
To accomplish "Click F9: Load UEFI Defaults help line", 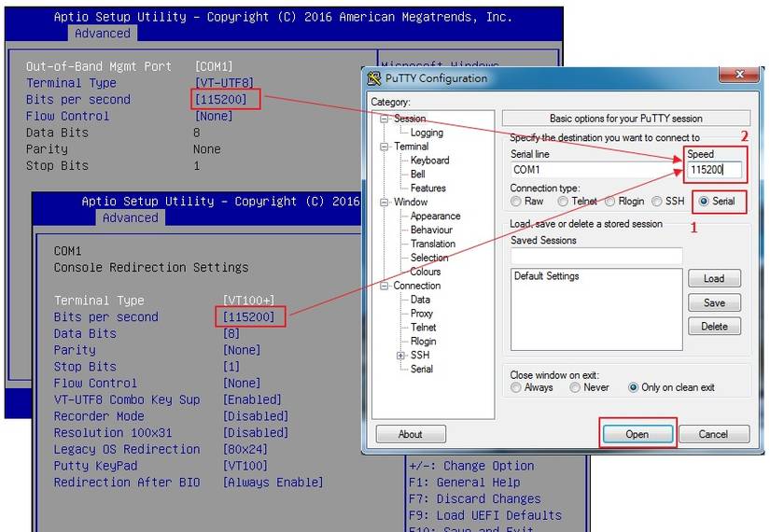I will (x=485, y=516).
